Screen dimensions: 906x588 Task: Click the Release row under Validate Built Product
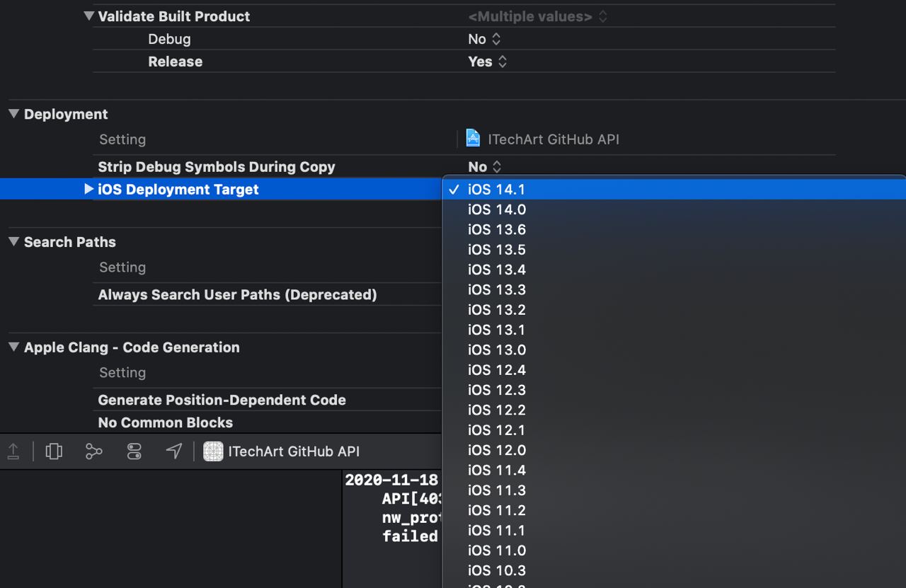pyautogui.click(x=175, y=62)
